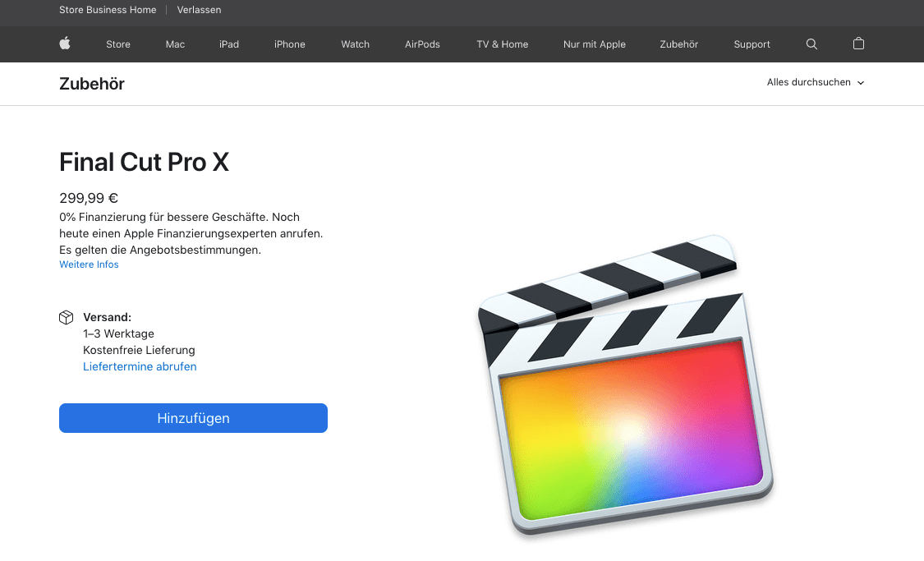Click the Final Cut Pro X clapperboard image

[625, 384]
